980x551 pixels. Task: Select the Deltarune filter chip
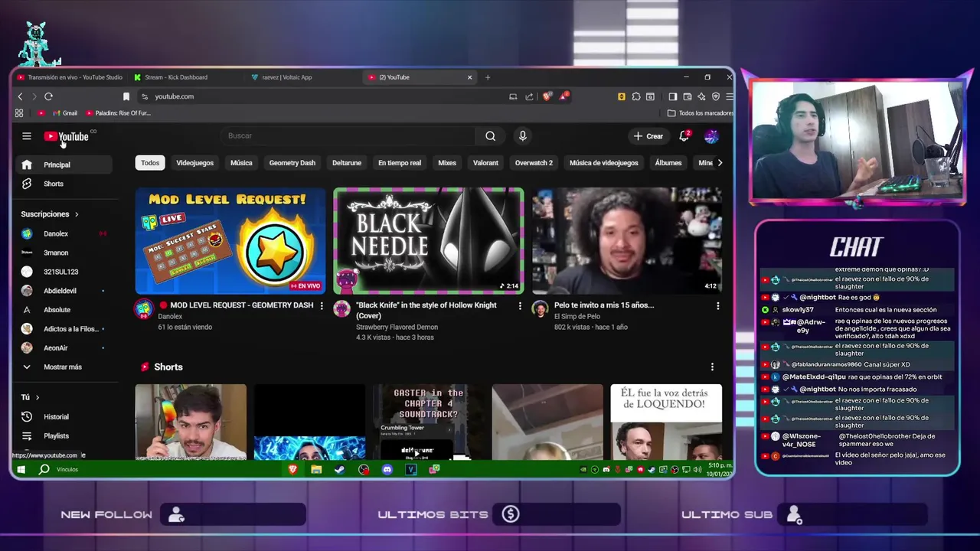(347, 163)
